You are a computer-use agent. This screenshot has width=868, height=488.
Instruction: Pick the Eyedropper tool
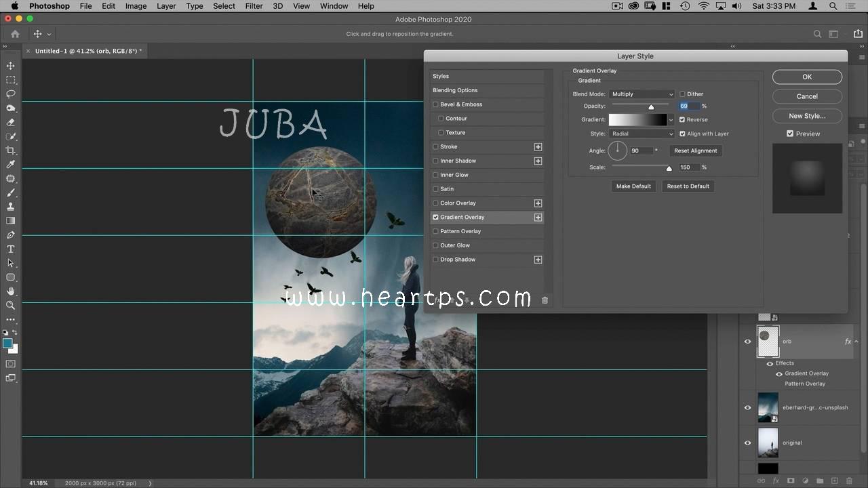(x=10, y=165)
